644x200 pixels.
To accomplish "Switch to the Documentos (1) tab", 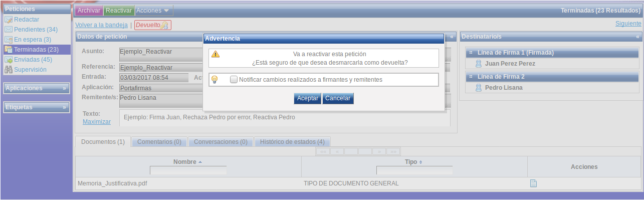I will tap(103, 142).
